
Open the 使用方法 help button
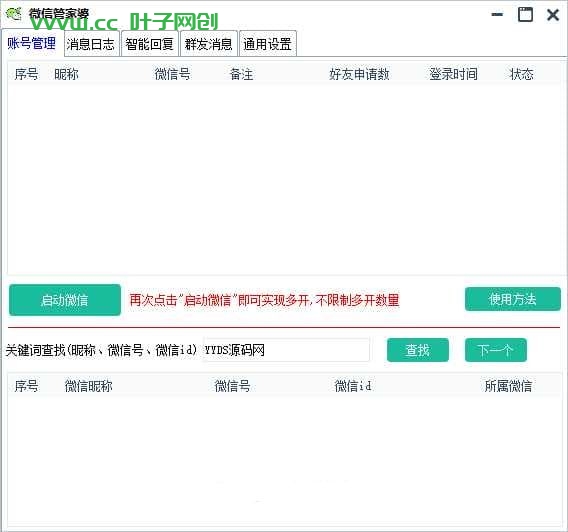[513, 299]
